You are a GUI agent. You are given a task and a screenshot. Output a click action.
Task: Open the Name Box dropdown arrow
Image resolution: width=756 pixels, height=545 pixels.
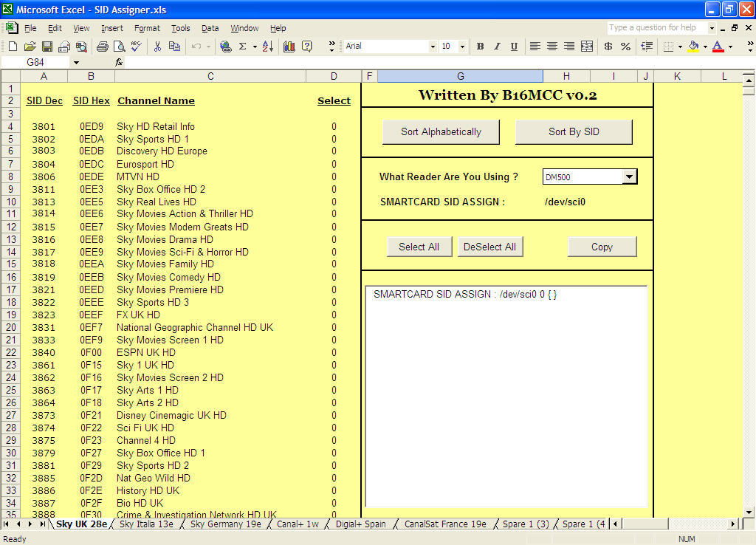coord(76,62)
